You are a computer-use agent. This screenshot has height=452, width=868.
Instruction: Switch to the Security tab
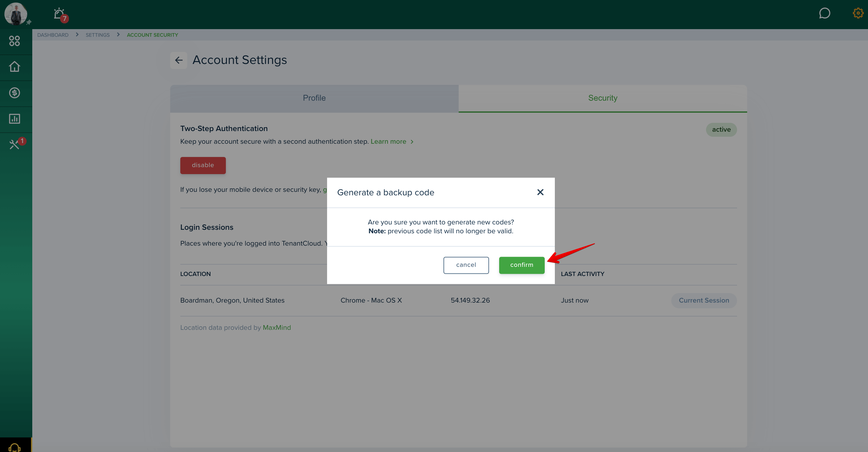pos(603,98)
